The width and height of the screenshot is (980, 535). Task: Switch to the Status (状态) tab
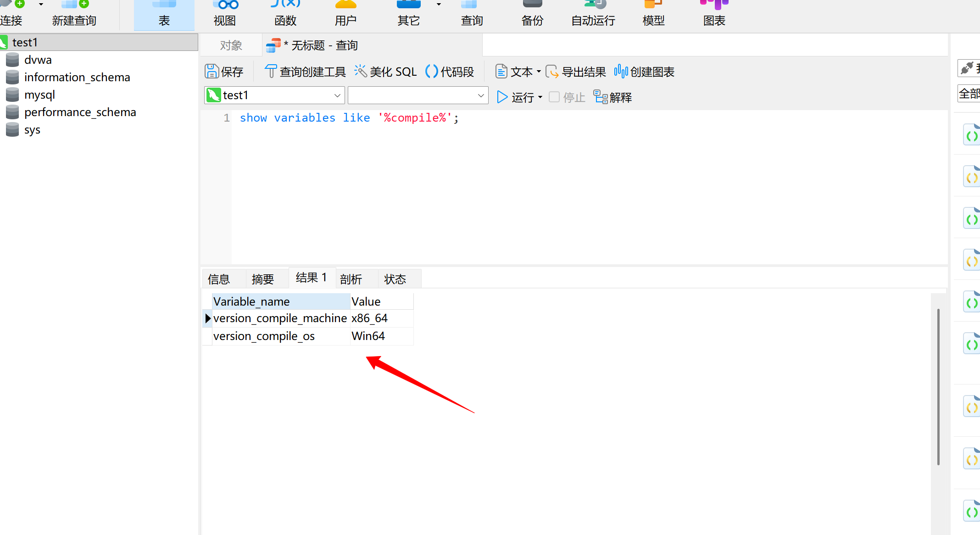[395, 279]
